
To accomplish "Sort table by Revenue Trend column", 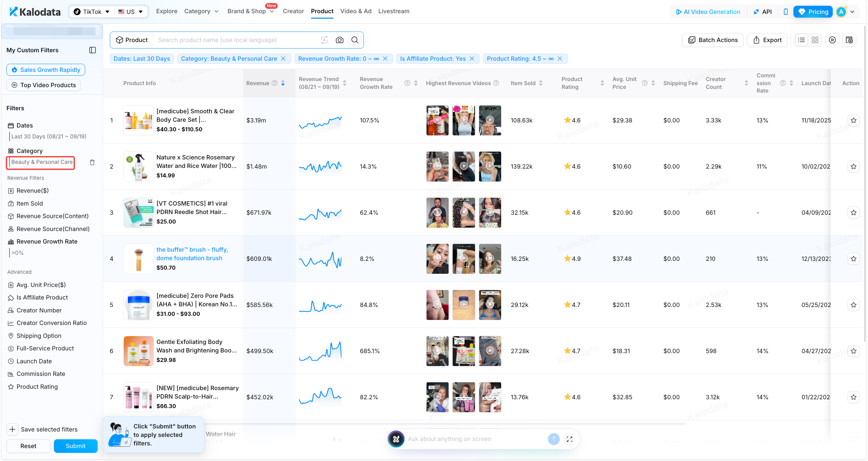I will pos(344,83).
